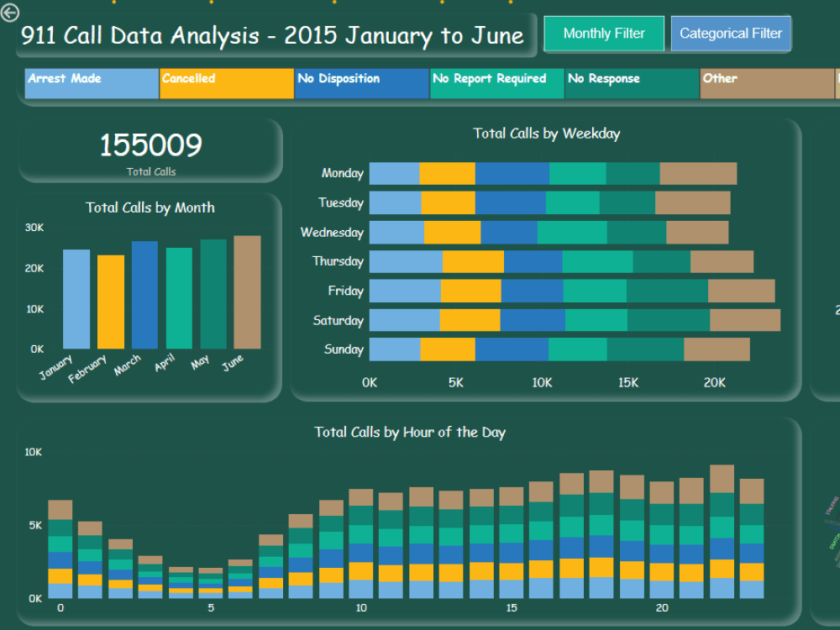Open the Categorical Filter panel
The height and width of the screenshot is (630, 840).
coord(731,34)
